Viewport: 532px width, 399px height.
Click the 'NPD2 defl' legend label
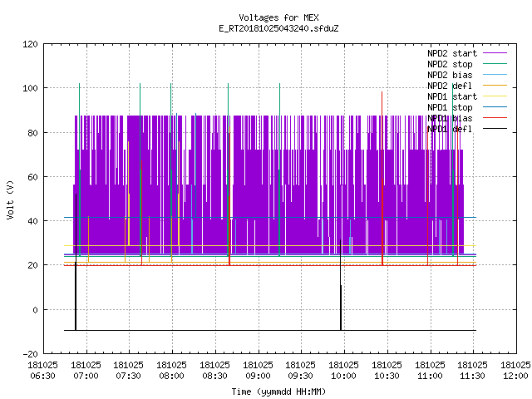click(x=450, y=86)
